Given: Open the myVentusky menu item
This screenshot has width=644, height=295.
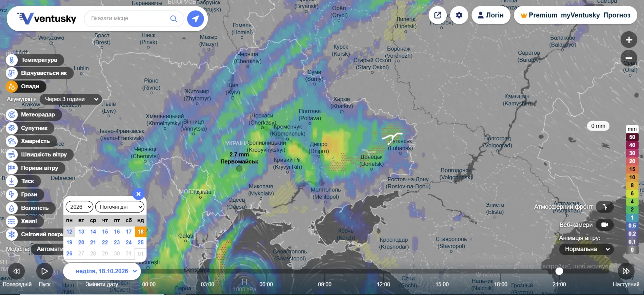Looking at the screenshot, I should (580, 15).
